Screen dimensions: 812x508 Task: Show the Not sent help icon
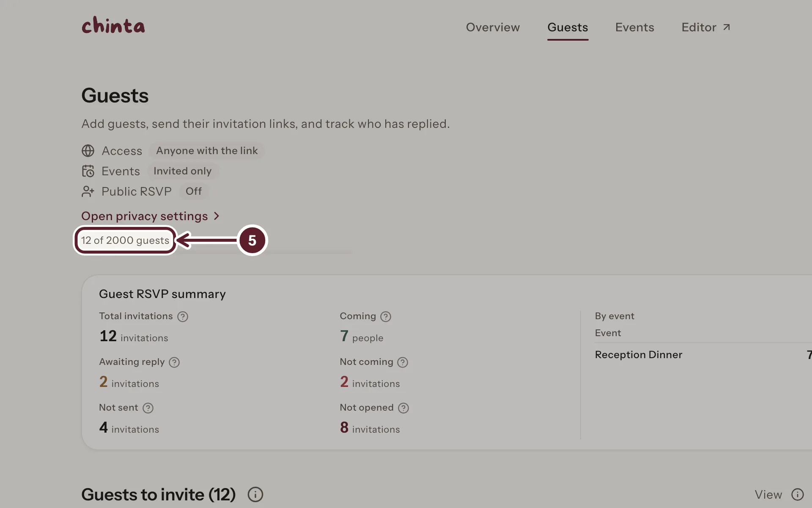click(x=148, y=408)
